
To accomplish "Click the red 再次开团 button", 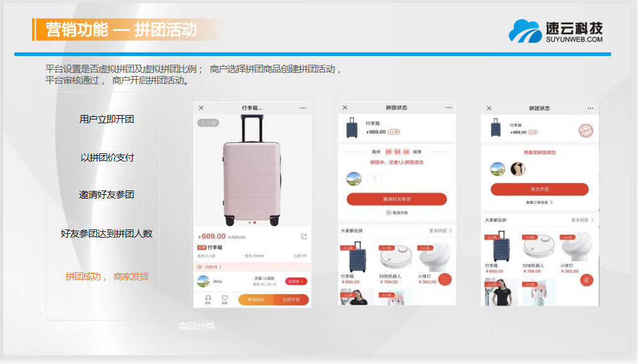I will click(539, 189).
